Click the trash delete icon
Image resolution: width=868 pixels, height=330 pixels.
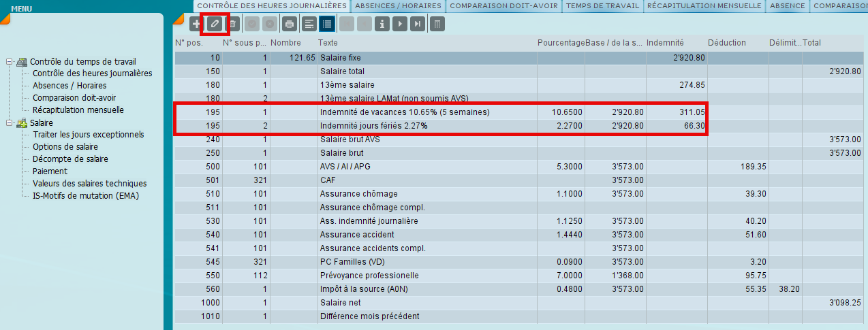(232, 24)
